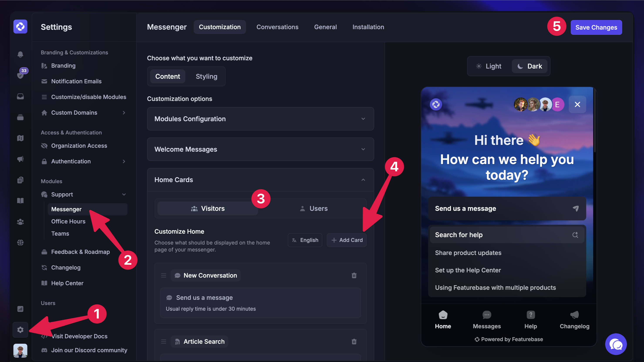644x362 pixels.
Task: Open the inbox tray icon in left rail
Action: tap(20, 96)
